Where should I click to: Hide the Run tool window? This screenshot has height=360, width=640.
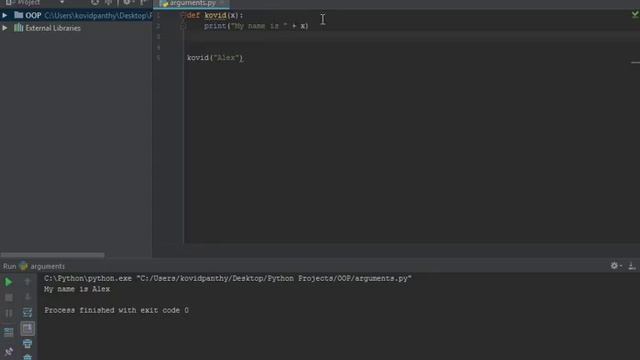[x=632, y=266]
